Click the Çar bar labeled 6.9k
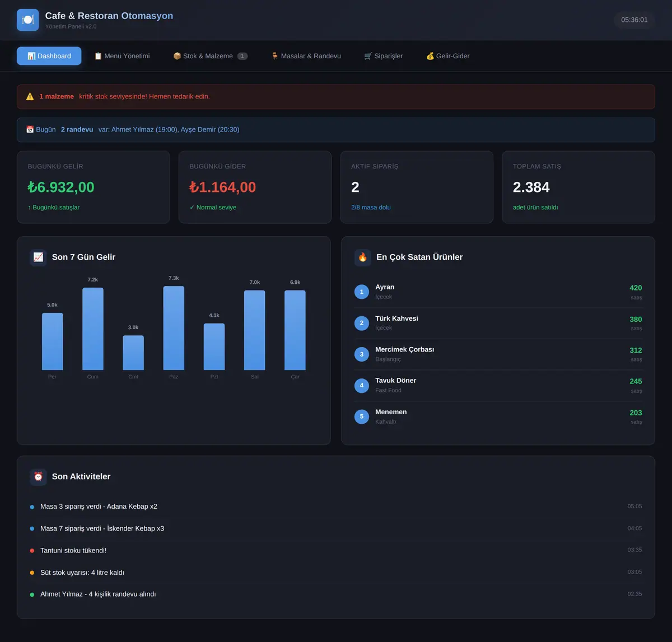The width and height of the screenshot is (672, 642). click(x=295, y=330)
